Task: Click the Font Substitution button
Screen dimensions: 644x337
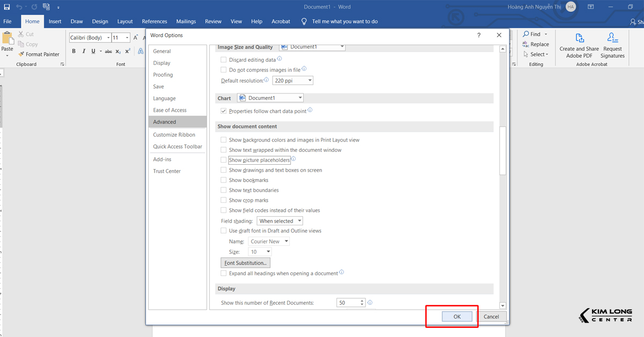Action: coord(245,263)
